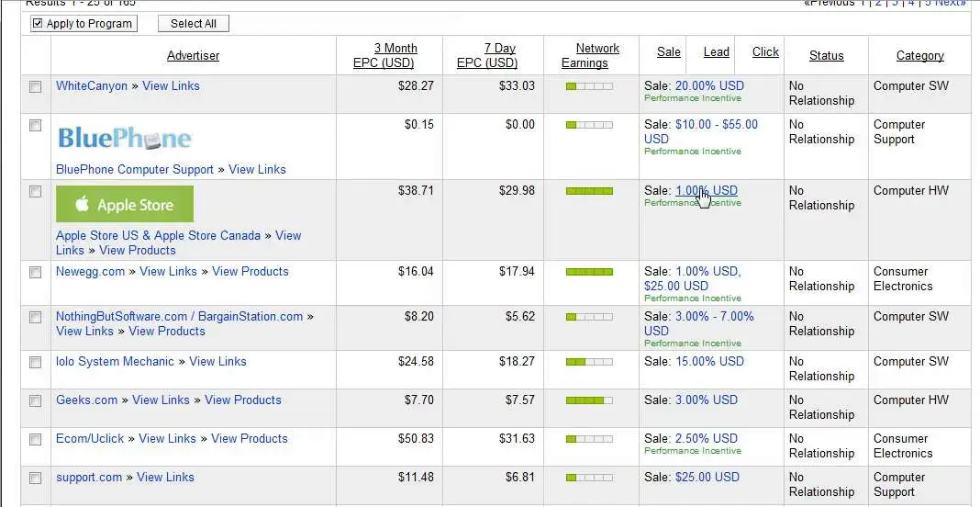The width and height of the screenshot is (980, 507).
Task: Click Apple Store network earnings bar
Action: 589,191
